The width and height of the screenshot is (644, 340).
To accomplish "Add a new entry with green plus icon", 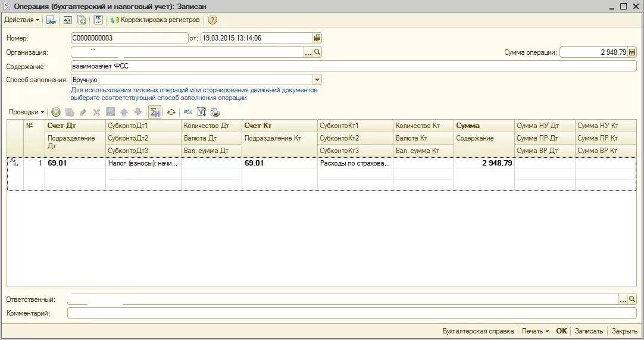I will point(56,112).
